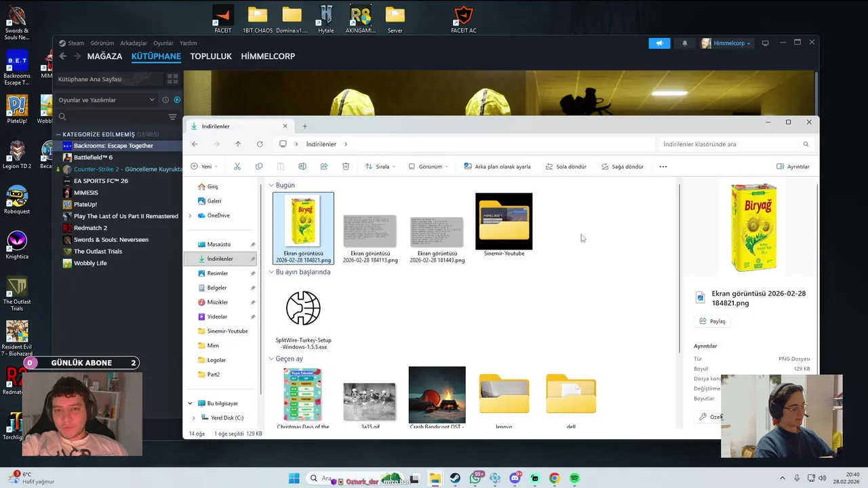Click the Roboquest desktop icon
Viewport: 868px width, 488px height.
pyautogui.click(x=17, y=200)
